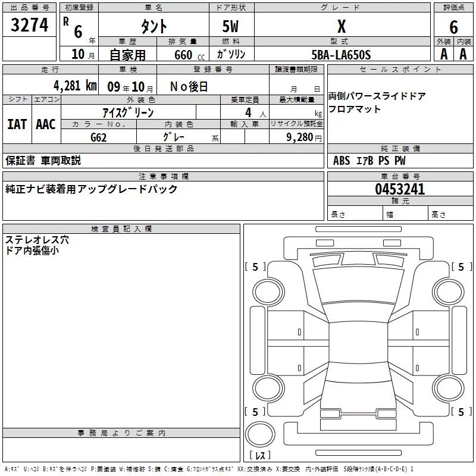Click the [レス] label under spare tire
476x476 pixels.
[x=260, y=455]
